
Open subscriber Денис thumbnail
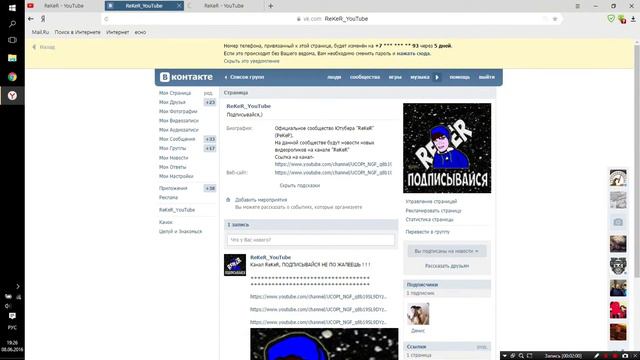tap(418, 313)
